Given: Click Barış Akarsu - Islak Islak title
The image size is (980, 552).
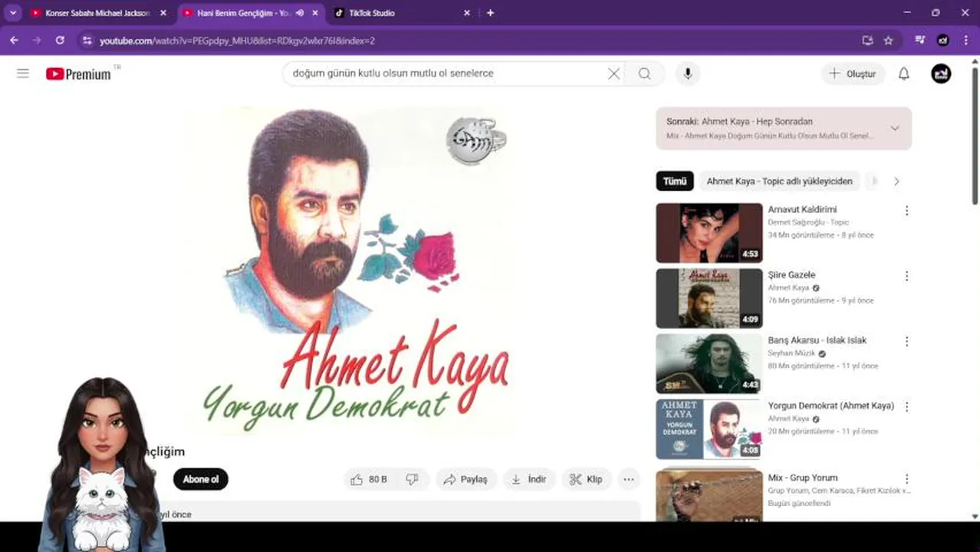Looking at the screenshot, I should 817,340.
